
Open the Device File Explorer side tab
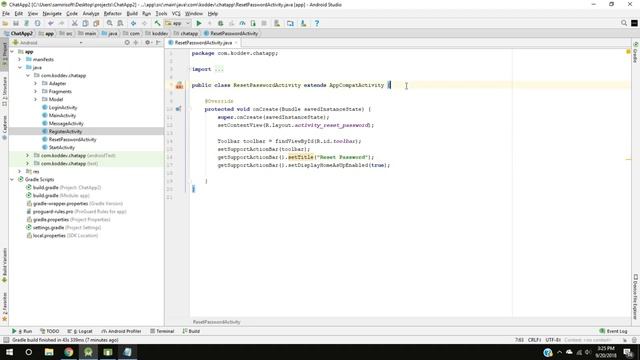[x=636, y=297]
